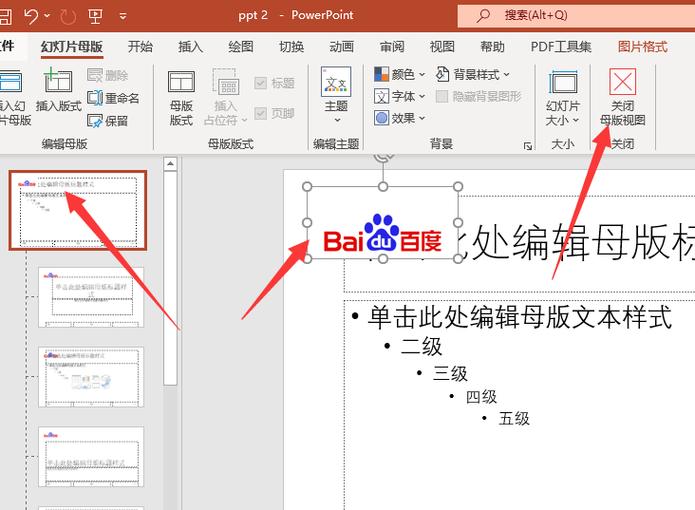The image size is (695, 510).
Task: Open the 切换 tab
Action: [x=291, y=47]
